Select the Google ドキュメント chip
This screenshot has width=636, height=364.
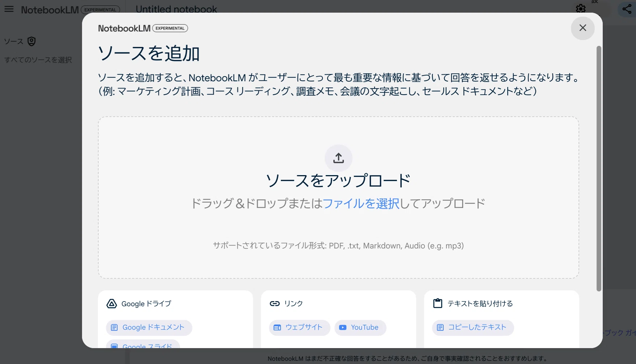pos(149,328)
